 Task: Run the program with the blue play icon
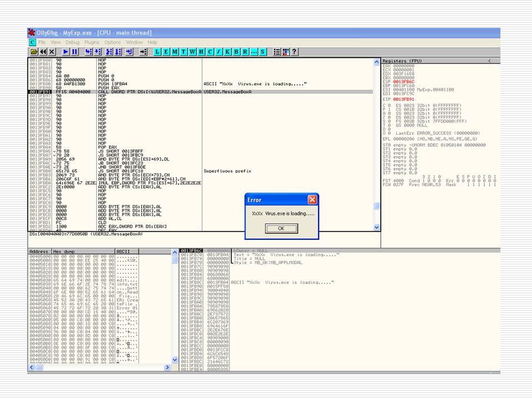(x=66, y=52)
